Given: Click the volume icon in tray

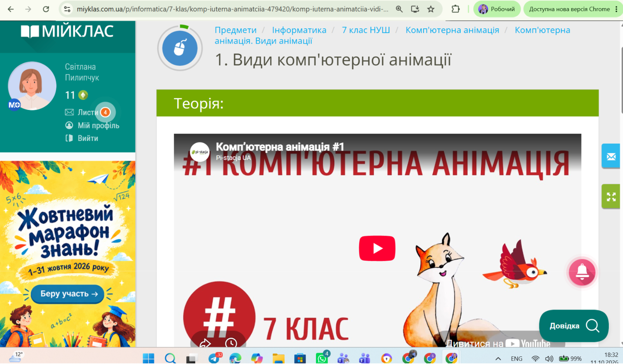Looking at the screenshot, I should (549, 359).
